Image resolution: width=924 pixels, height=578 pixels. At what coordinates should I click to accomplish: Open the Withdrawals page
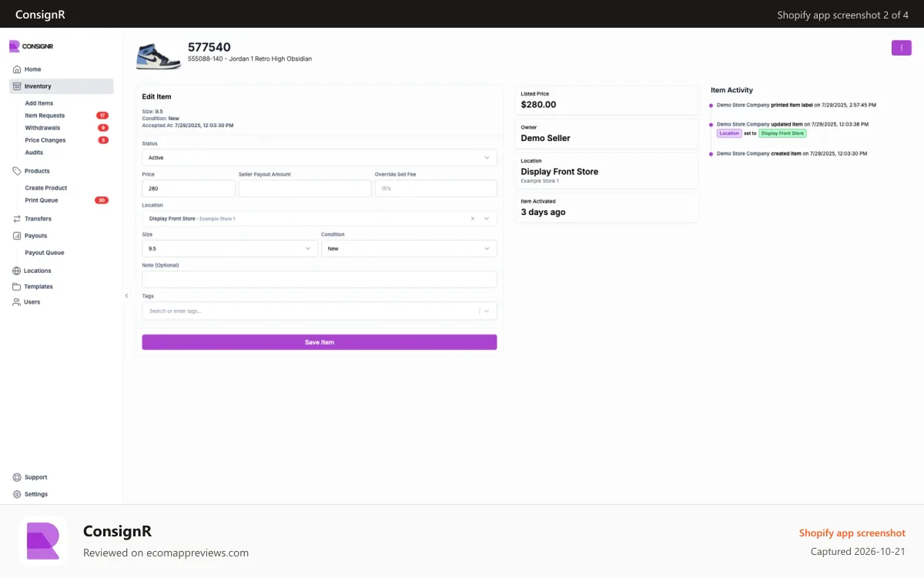coord(42,128)
